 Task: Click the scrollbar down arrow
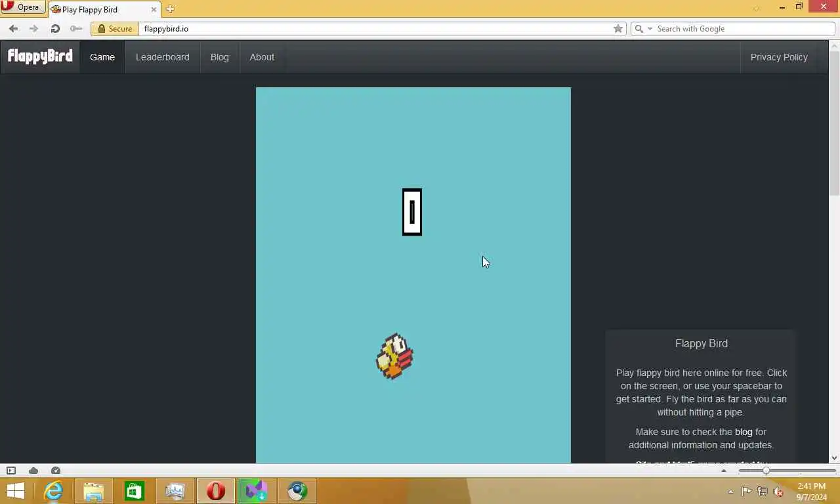[x=834, y=458]
